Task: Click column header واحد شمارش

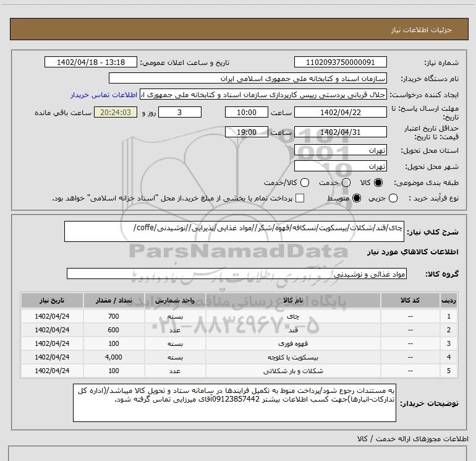Action: click(175, 301)
